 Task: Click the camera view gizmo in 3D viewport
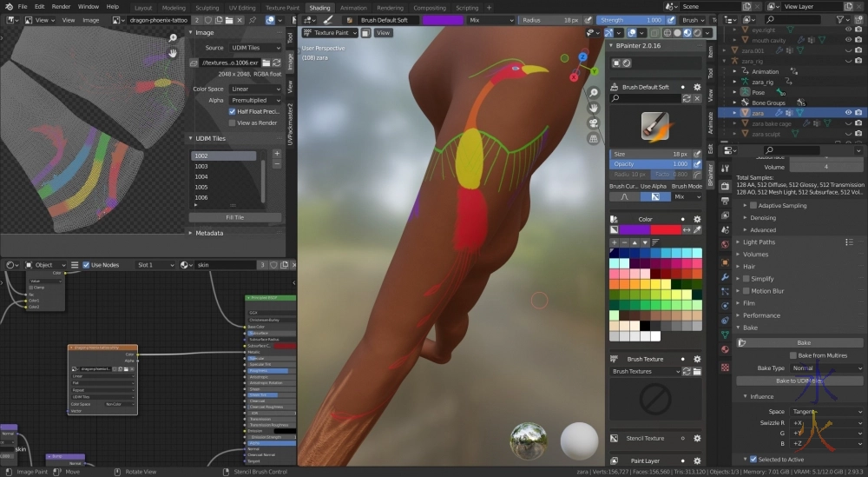coord(594,123)
